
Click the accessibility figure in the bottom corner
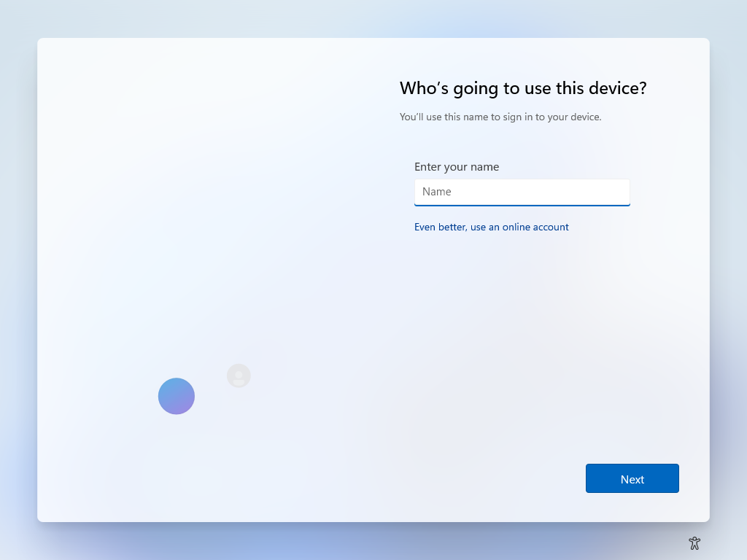(694, 543)
